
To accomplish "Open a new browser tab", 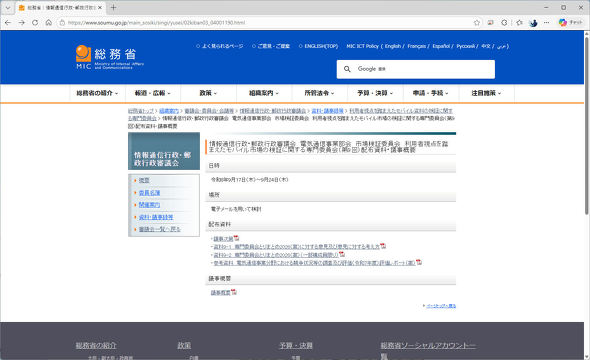I will pyautogui.click(x=113, y=8).
